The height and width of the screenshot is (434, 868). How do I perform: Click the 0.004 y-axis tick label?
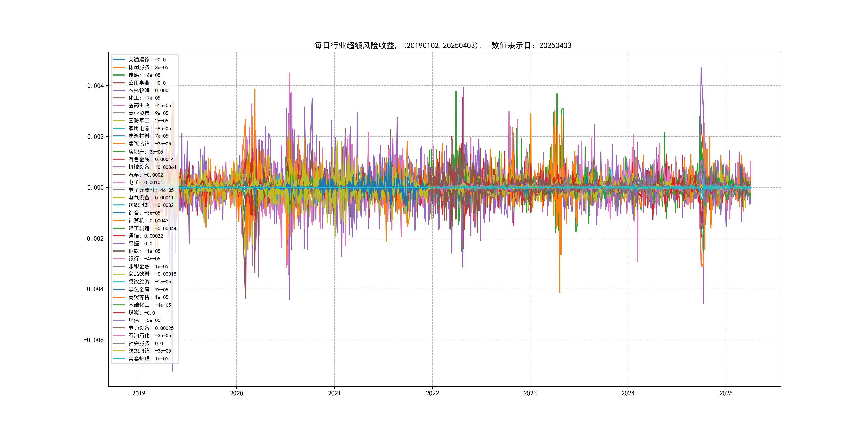[95, 86]
